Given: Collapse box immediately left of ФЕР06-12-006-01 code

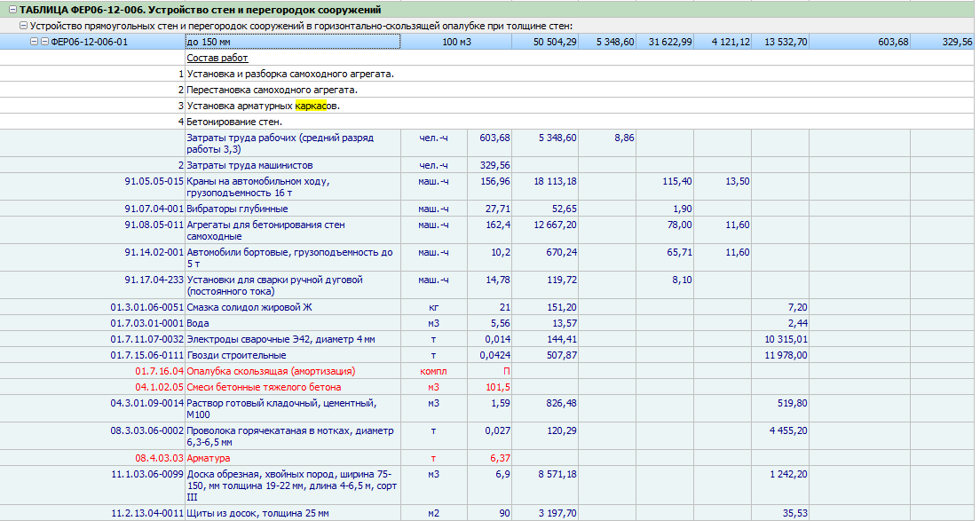Looking at the screenshot, I should [x=45, y=42].
